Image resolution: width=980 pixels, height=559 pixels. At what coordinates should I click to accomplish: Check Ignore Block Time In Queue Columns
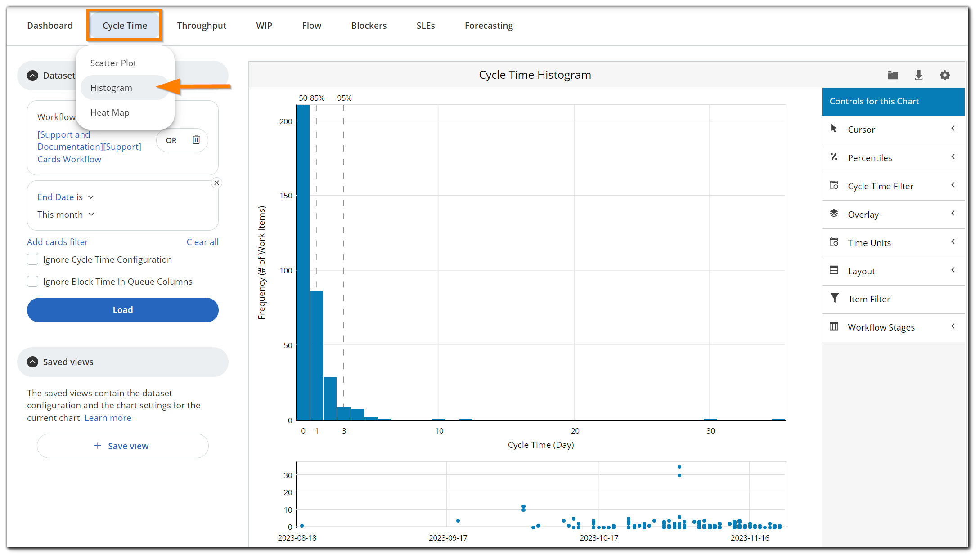coord(32,282)
